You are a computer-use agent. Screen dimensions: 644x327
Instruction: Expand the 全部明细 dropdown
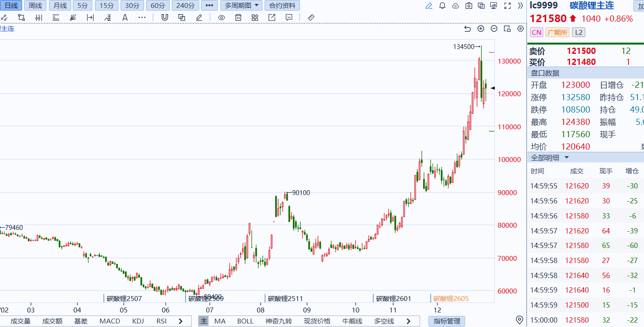550,158
